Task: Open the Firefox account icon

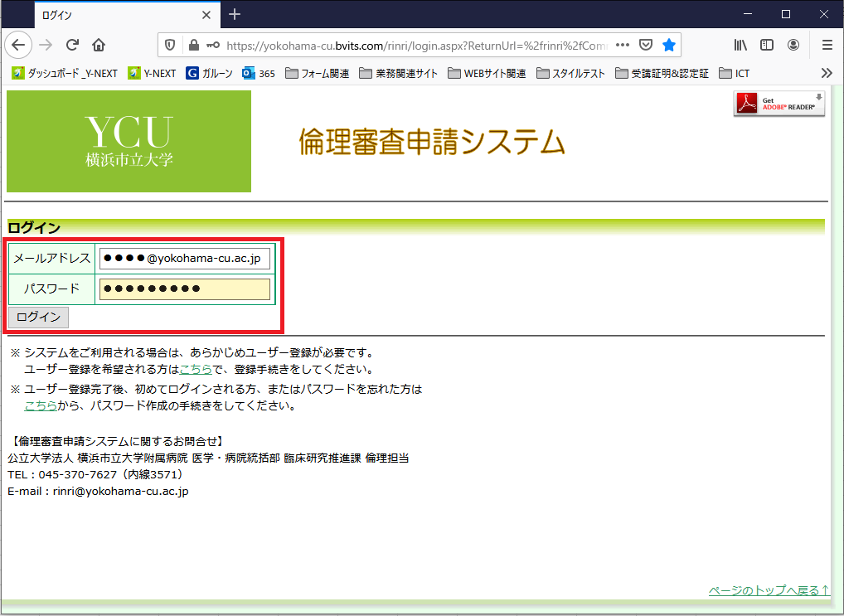Action: [793, 45]
